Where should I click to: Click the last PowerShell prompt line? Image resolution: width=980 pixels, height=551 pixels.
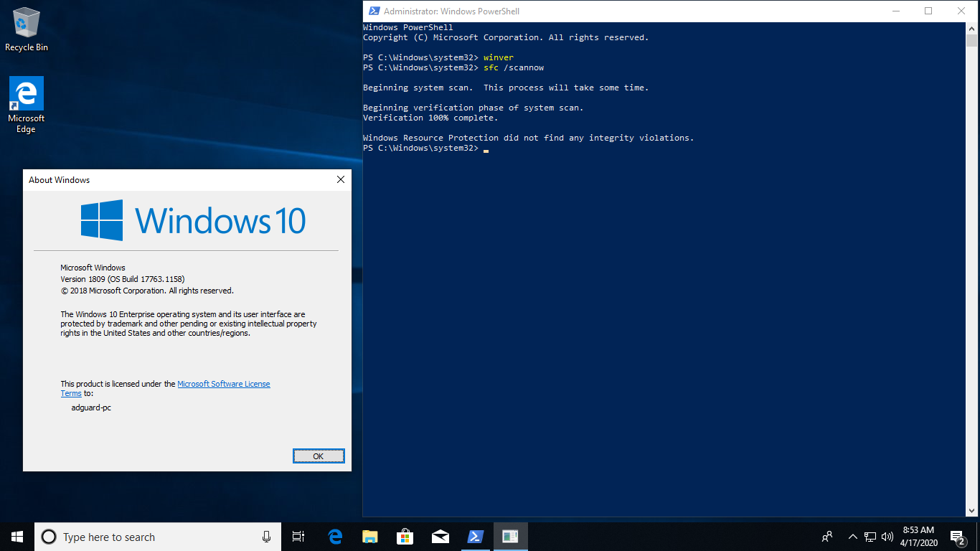425,148
